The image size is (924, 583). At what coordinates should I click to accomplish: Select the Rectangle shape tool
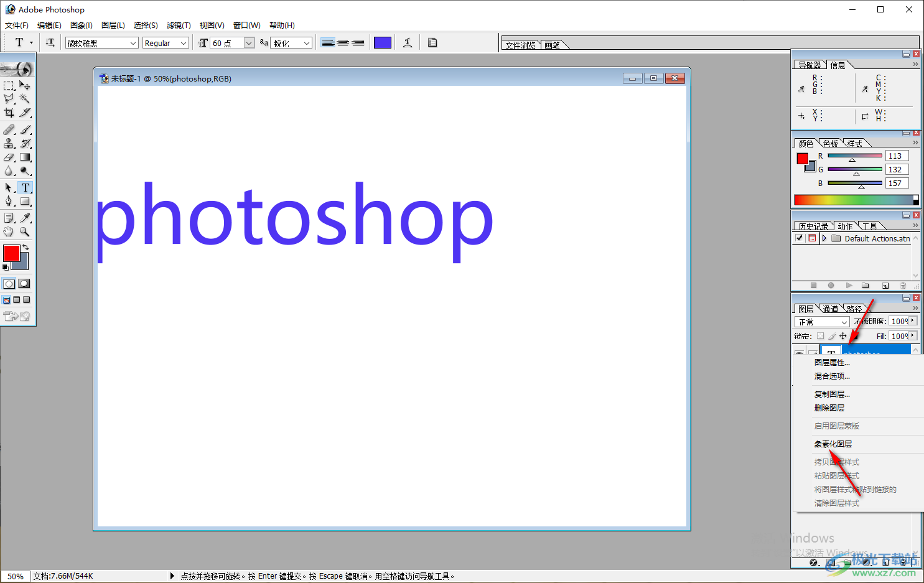[x=25, y=201]
